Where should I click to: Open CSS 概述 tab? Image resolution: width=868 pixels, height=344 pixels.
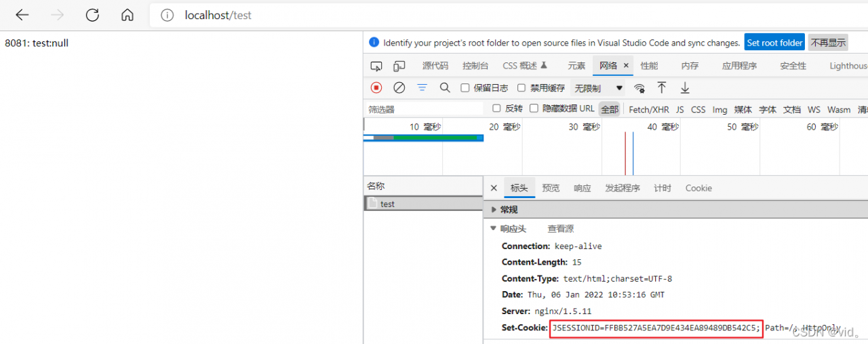point(525,66)
